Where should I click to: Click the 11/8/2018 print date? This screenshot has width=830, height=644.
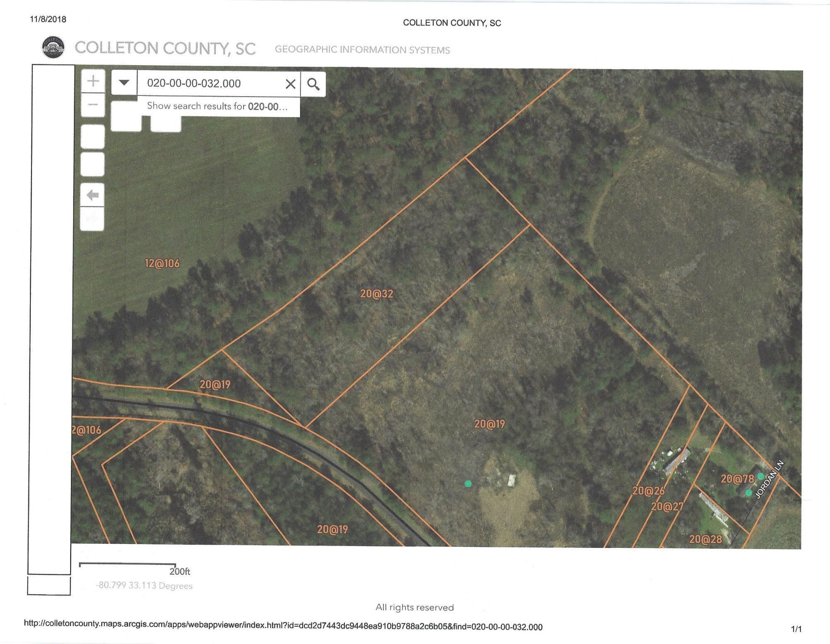pyautogui.click(x=48, y=19)
